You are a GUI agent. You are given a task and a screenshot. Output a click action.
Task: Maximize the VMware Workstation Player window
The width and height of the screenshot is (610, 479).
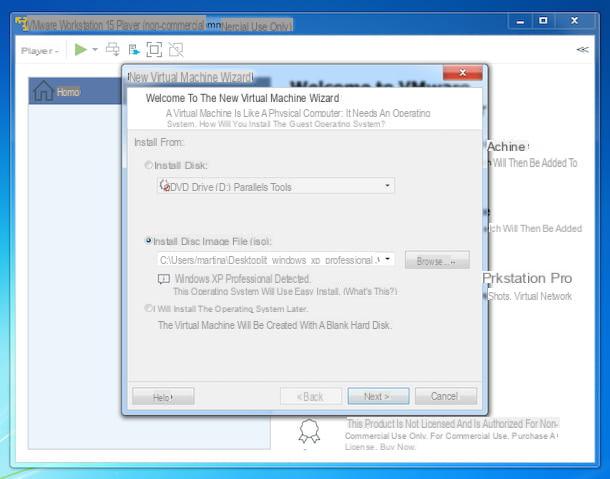coord(543,21)
